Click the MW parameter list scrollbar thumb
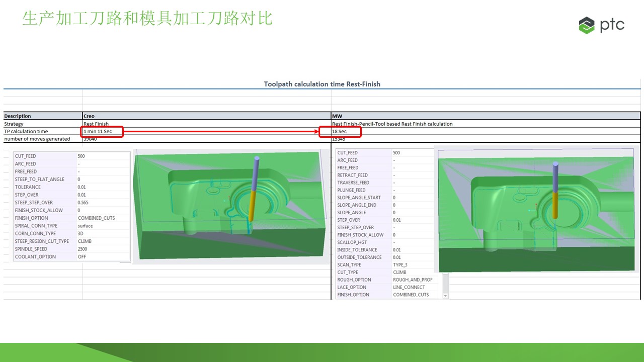This screenshot has height=362, width=644. point(445,283)
